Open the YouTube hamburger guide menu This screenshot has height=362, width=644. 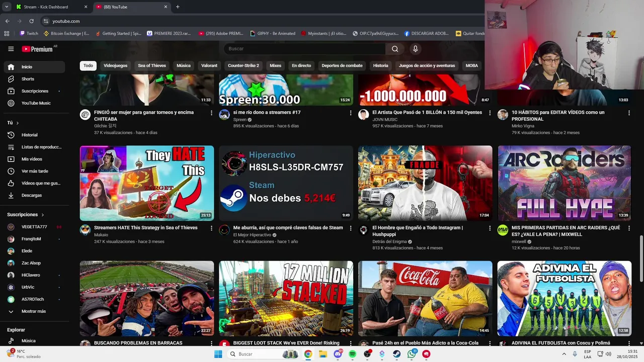(x=11, y=49)
